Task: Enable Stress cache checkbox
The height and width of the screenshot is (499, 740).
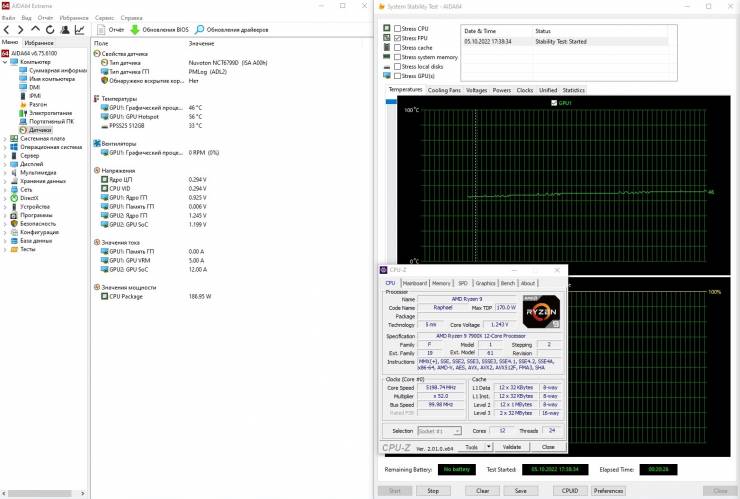Action: coord(397,48)
